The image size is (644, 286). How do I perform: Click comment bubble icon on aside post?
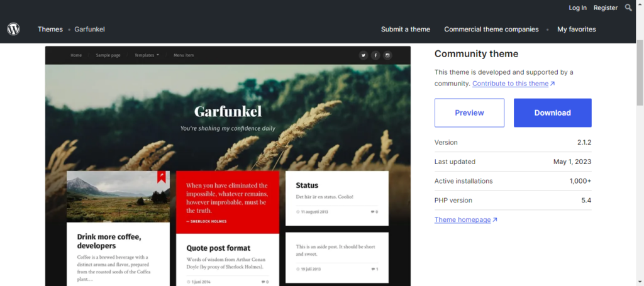click(x=373, y=269)
